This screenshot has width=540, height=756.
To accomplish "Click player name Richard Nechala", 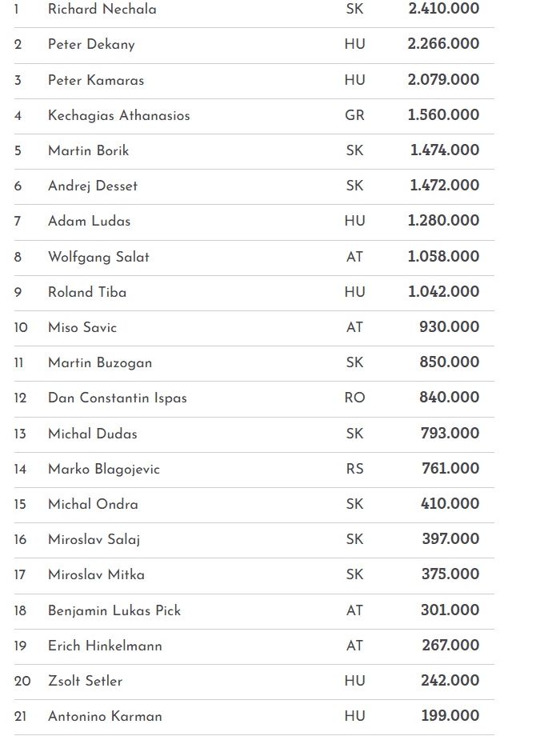I will pos(102,9).
